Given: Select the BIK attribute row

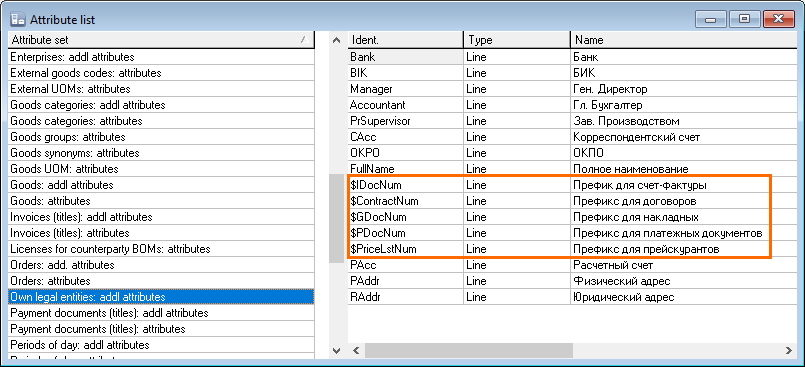Looking at the screenshot, I should click(572, 73).
